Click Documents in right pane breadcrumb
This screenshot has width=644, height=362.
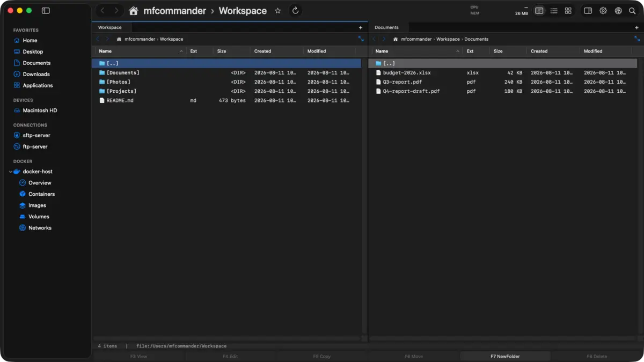[x=477, y=39]
